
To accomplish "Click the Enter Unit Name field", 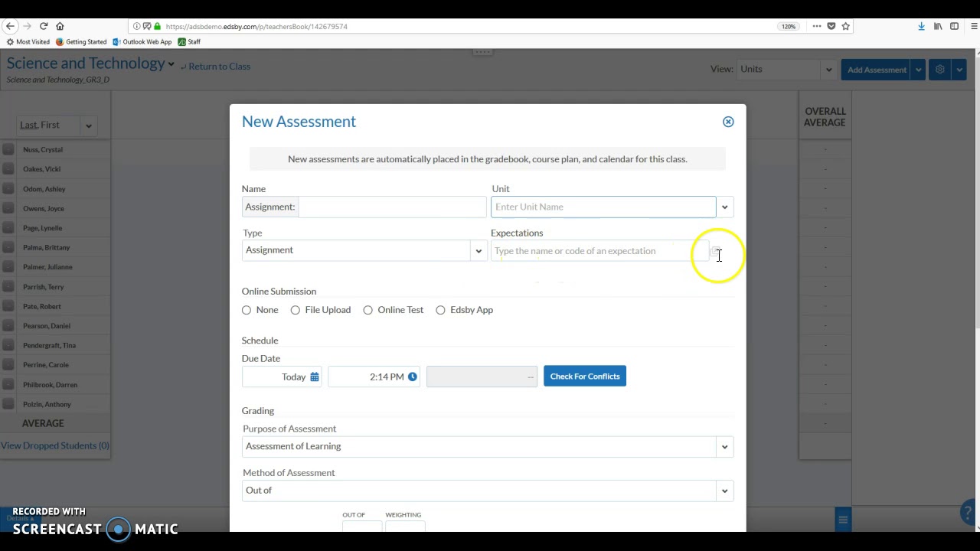I will pos(603,207).
